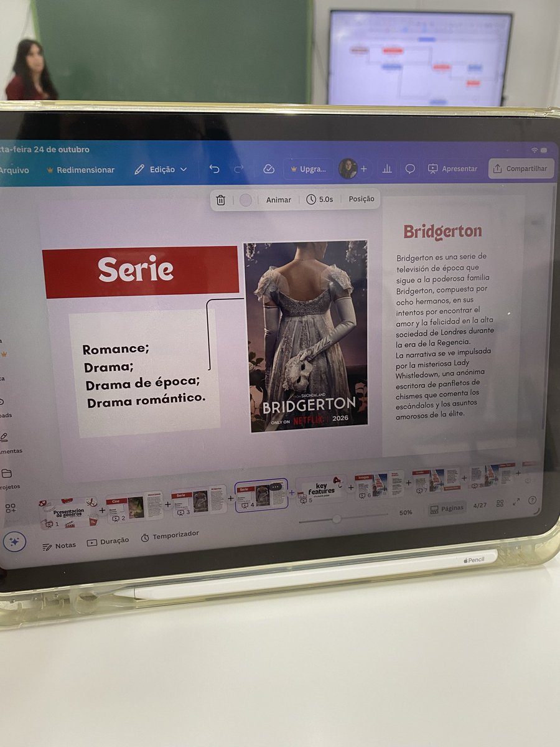The image size is (560, 747).
Task: Open Duração option
Action: (108, 542)
